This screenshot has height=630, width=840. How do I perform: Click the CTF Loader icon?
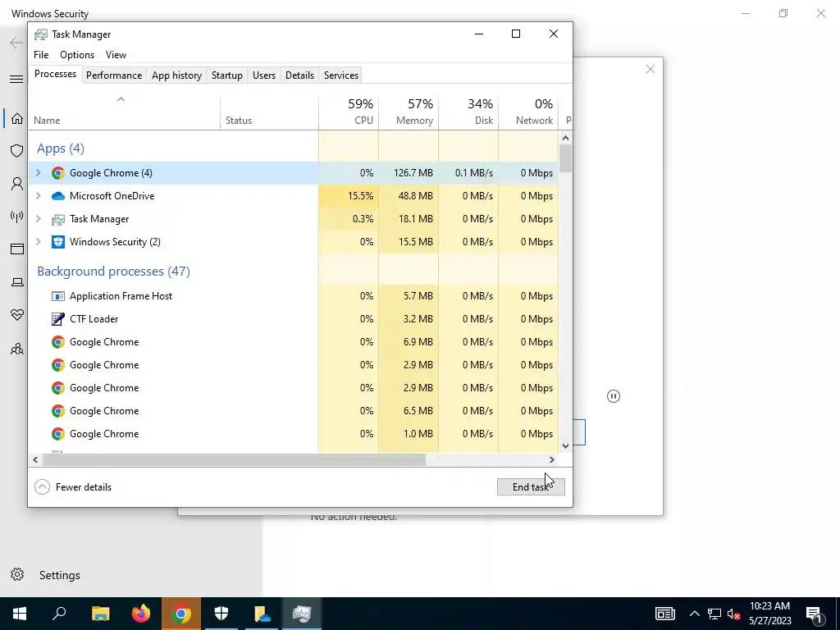58,319
